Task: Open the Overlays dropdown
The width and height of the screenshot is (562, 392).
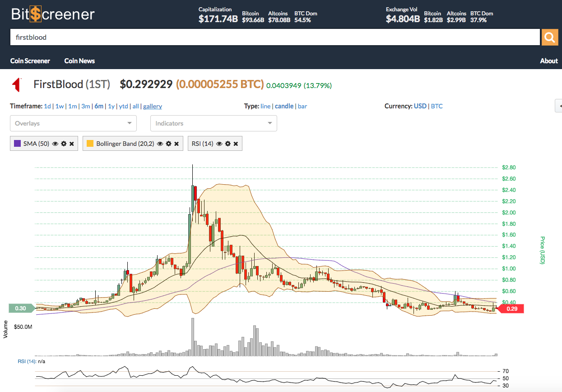Action: click(x=73, y=123)
